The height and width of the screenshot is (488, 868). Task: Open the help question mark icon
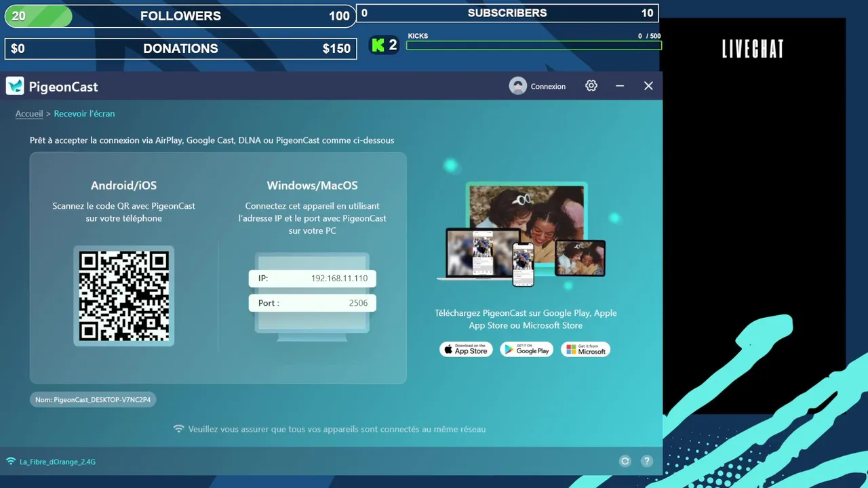(x=647, y=461)
